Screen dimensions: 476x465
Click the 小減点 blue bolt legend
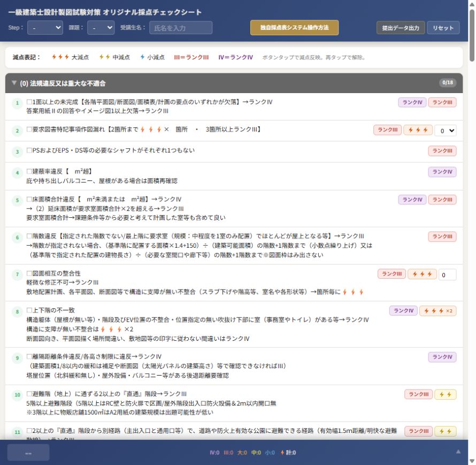click(142, 57)
